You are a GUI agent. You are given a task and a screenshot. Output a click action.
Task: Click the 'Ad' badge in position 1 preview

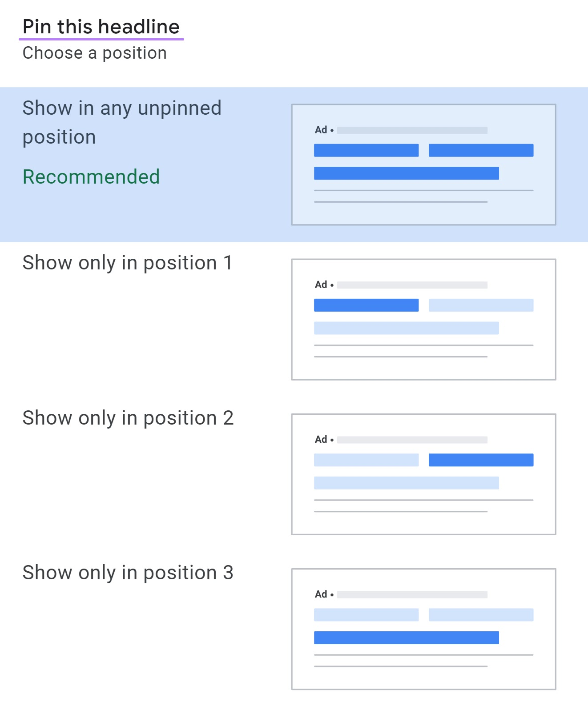click(320, 285)
